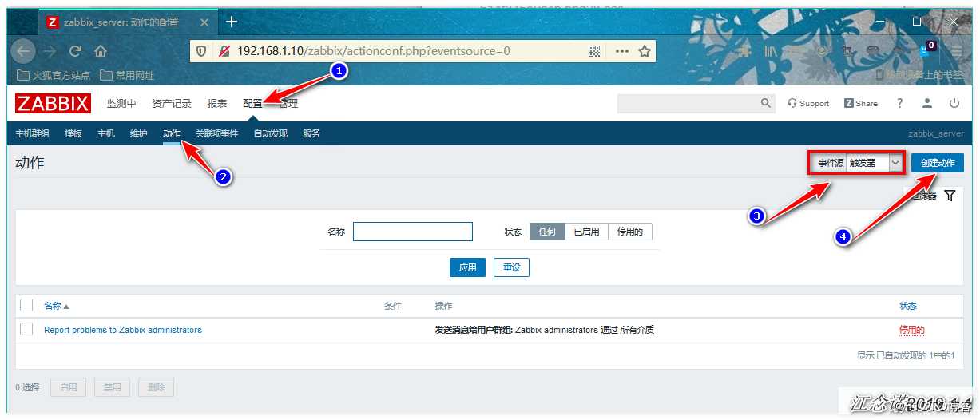
Task: Click the 禁用 bulk action button
Action: click(x=112, y=387)
